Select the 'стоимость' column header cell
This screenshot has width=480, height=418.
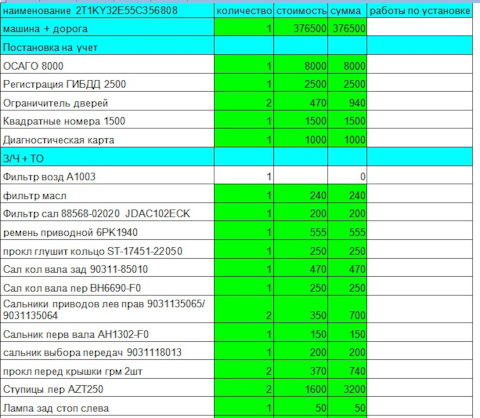[x=300, y=10]
